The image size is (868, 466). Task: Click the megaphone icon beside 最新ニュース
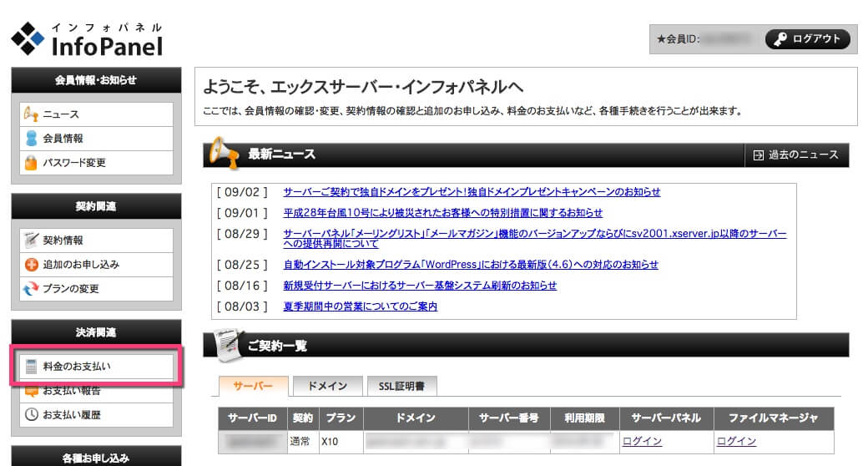pyautogui.click(x=224, y=152)
